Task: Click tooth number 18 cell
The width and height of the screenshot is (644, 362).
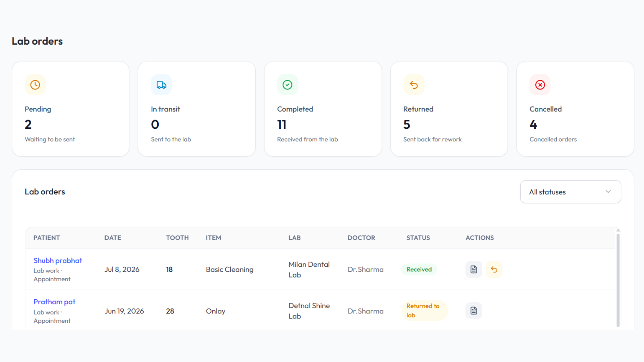Action: click(169, 269)
